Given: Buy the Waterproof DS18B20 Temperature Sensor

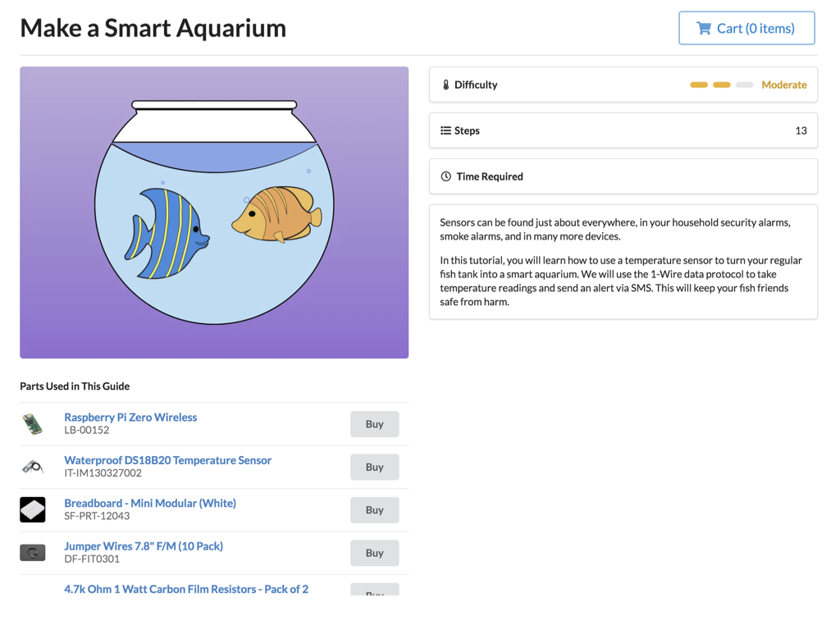Looking at the screenshot, I should click(x=374, y=467).
